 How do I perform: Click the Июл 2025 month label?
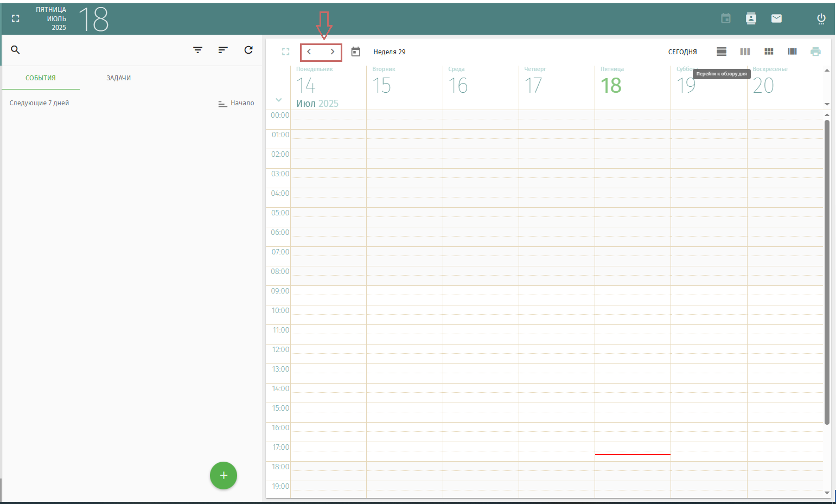click(317, 104)
